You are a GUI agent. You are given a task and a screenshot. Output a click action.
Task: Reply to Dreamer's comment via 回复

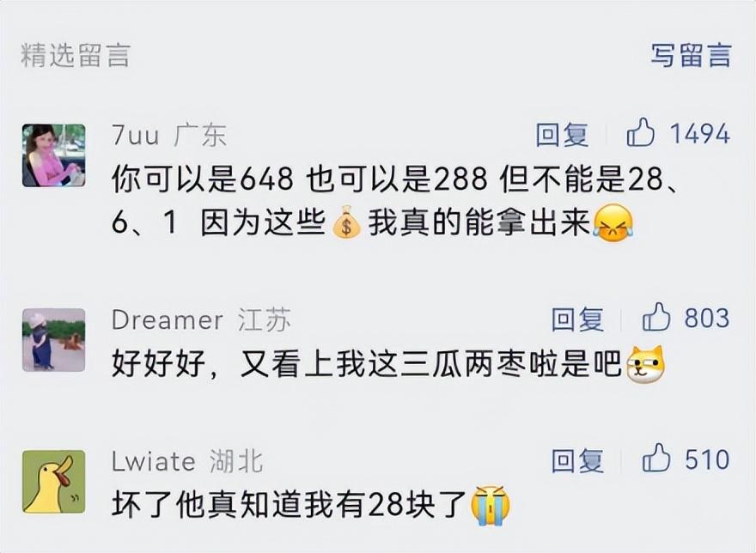point(577,319)
